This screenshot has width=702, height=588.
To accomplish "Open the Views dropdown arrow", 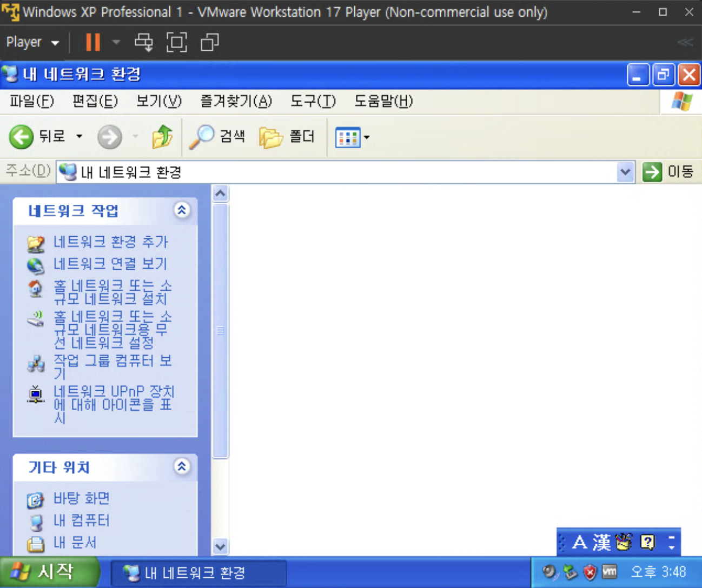I will [367, 137].
